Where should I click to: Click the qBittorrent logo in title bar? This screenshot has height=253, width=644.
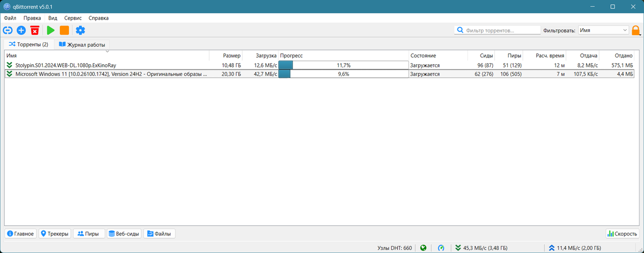[7, 7]
